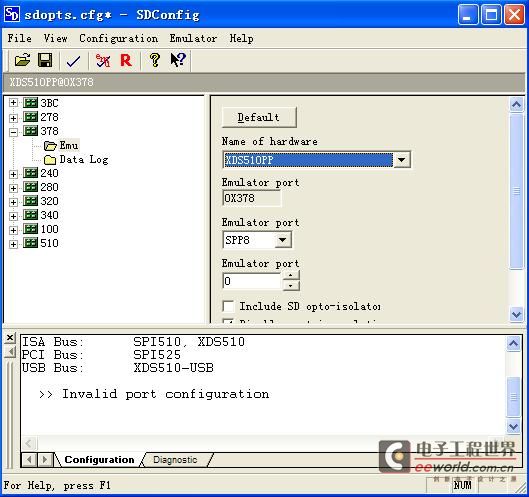Screen dimensions: 529x497
Task: Click the Default button
Action: pyautogui.click(x=259, y=117)
